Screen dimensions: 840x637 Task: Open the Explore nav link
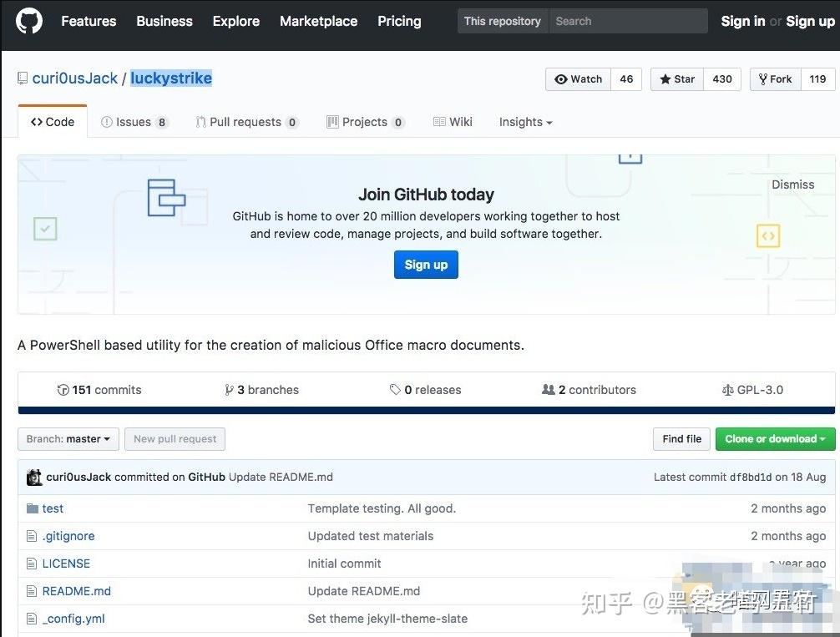235,22
